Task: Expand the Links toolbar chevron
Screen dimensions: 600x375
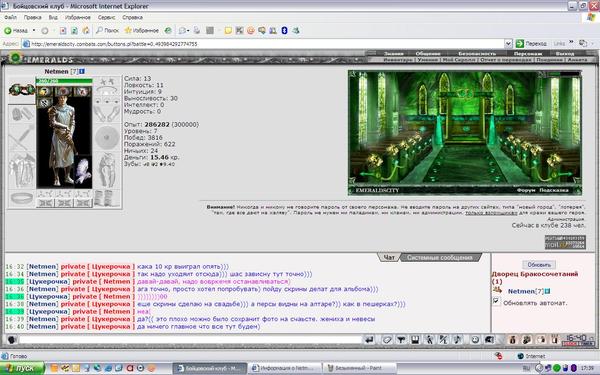Action: pos(571,42)
